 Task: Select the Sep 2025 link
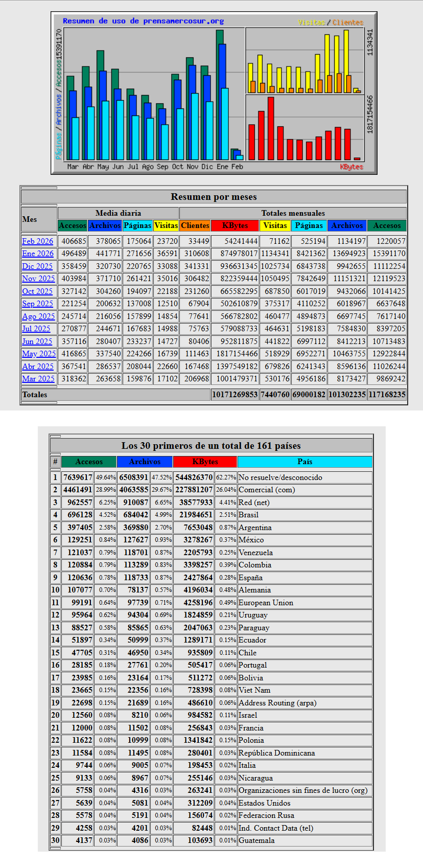[x=37, y=304]
